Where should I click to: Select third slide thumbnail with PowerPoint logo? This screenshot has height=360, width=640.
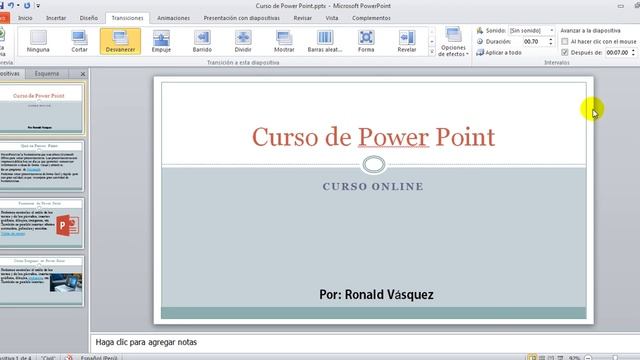click(41, 223)
